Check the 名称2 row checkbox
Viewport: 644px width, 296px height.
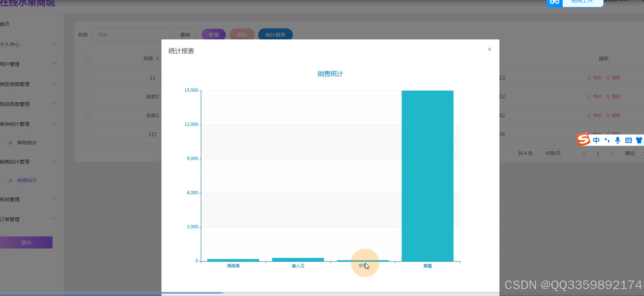(x=87, y=97)
